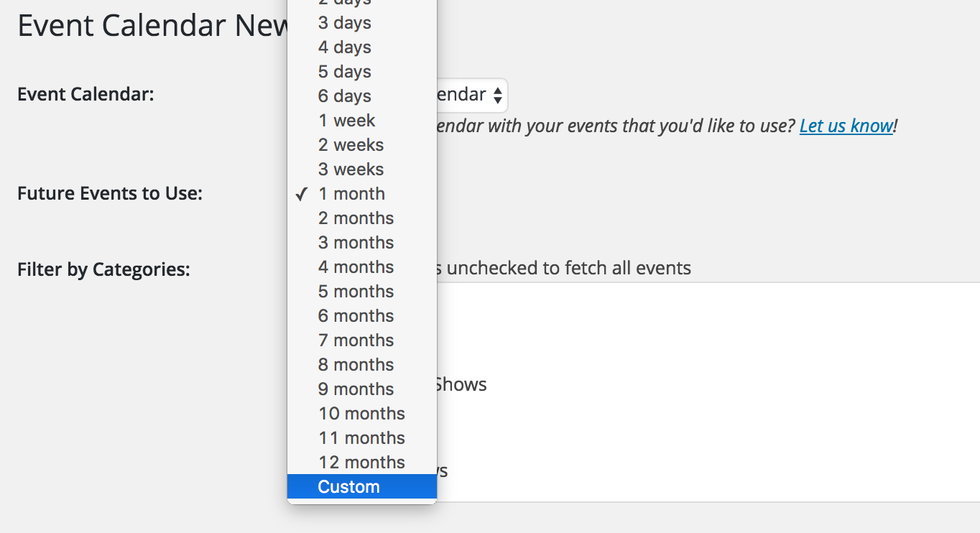Select the 12 months option
The width and height of the screenshot is (980, 533).
tap(361, 463)
